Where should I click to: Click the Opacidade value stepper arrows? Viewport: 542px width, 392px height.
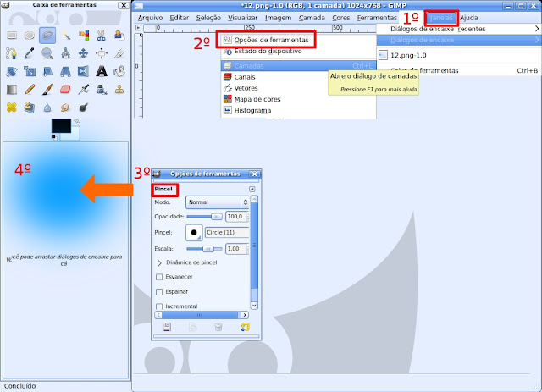[247, 217]
